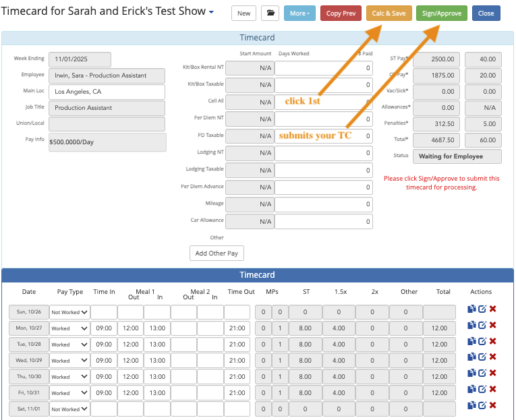Edit the Thu, 10/30 row

click(x=482, y=373)
